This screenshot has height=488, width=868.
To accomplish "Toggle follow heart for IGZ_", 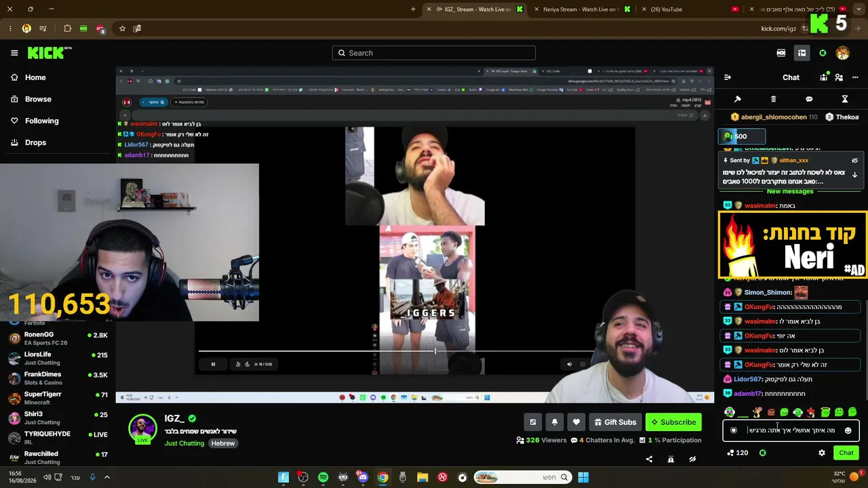I will tap(576, 422).
